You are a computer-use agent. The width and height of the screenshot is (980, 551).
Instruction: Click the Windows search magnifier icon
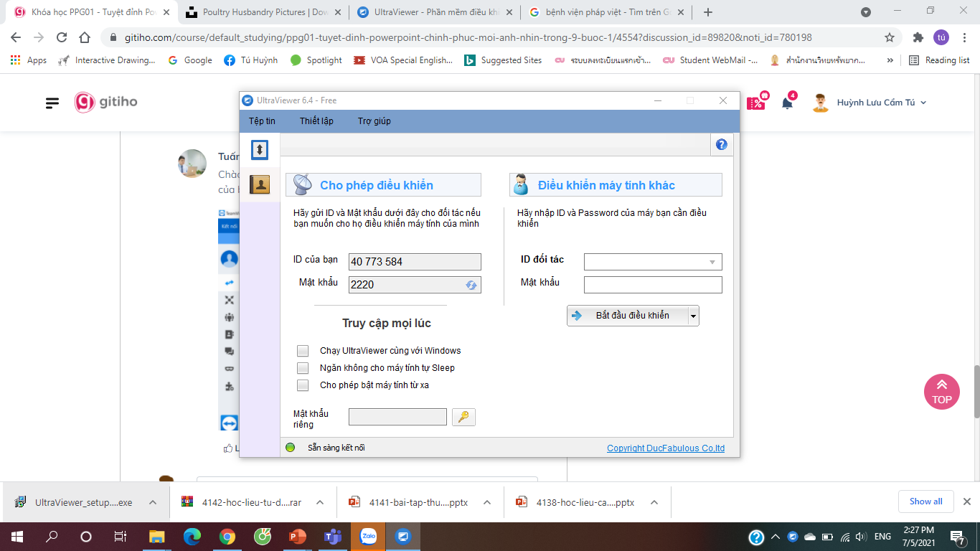(52, 537)
